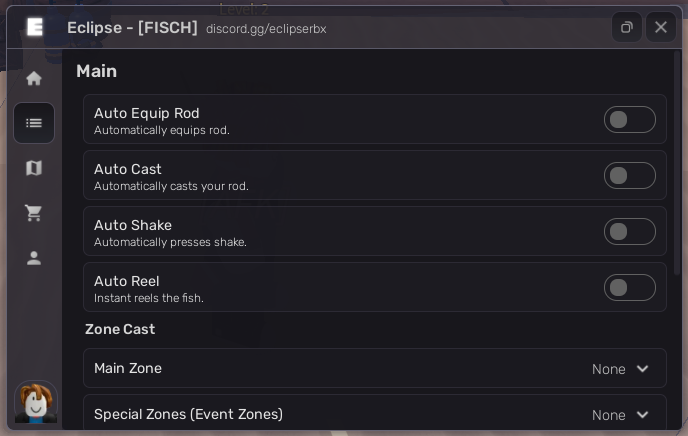Click the Main Zone chevron arrow

[x=643, y=369]
